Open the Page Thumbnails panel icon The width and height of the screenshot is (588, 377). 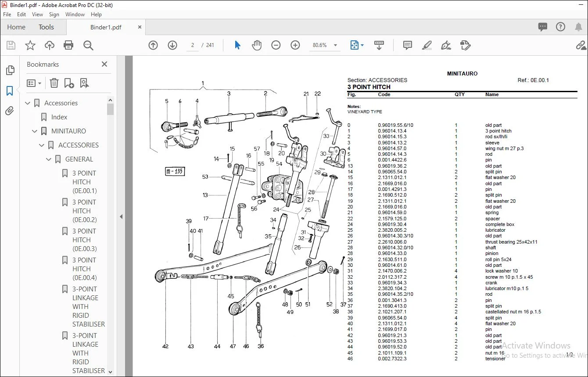[x=10, y=71]
